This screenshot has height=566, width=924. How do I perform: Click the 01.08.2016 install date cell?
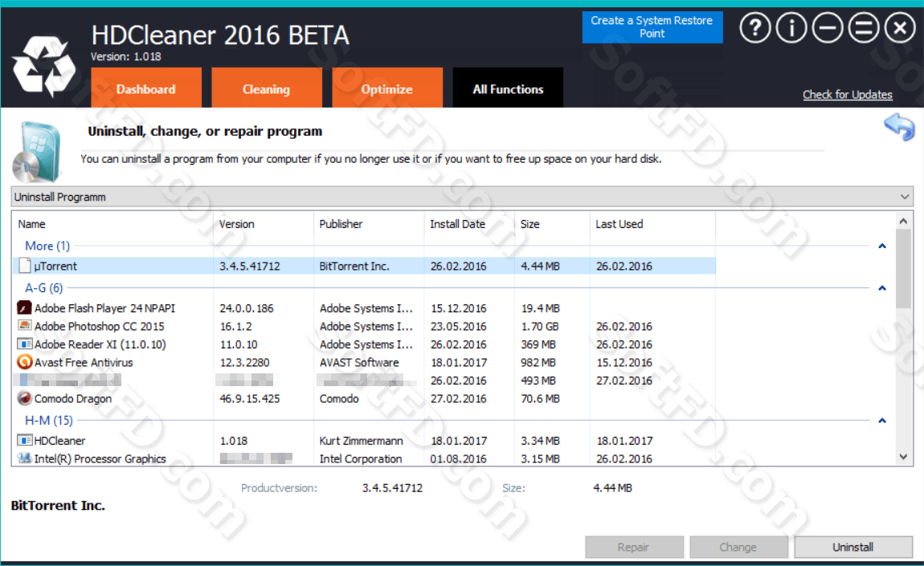click(x=459, y=458)
